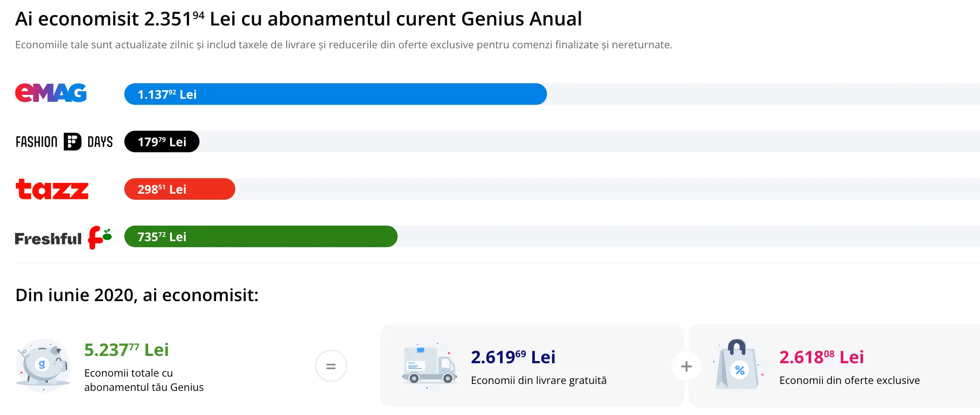Click the 5.237 Lei total savings amount

click(x=126, y=350)
